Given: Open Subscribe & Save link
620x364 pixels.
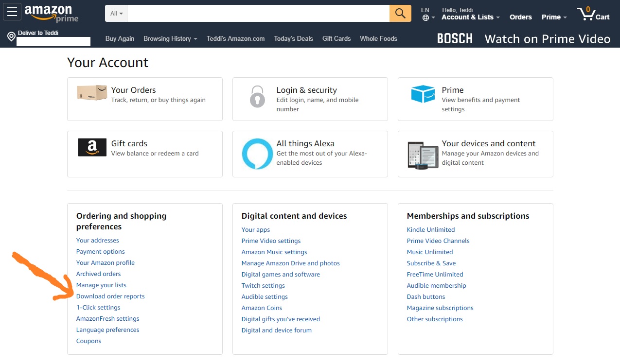Looking at the screenshot, I should [x=431, y=263].
